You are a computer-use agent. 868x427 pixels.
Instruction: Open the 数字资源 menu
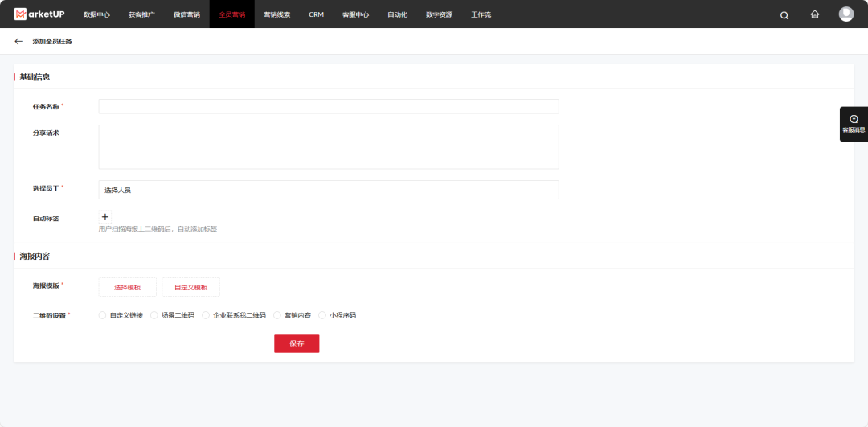click(x=439, y=15)
